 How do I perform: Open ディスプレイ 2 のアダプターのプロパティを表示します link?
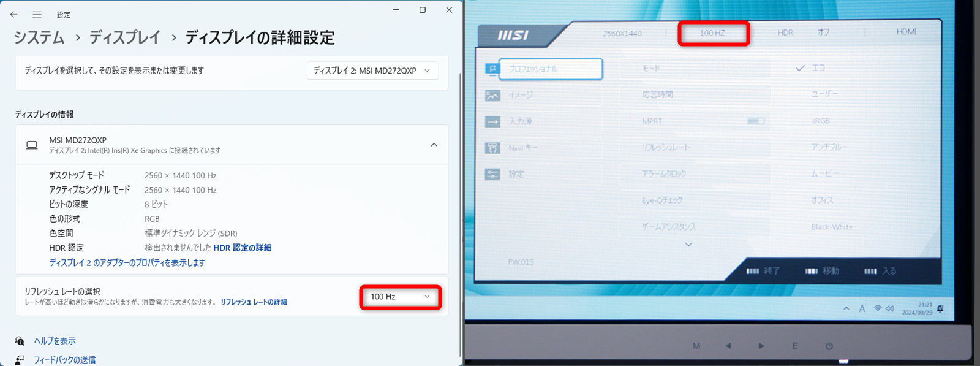[127, 262]
